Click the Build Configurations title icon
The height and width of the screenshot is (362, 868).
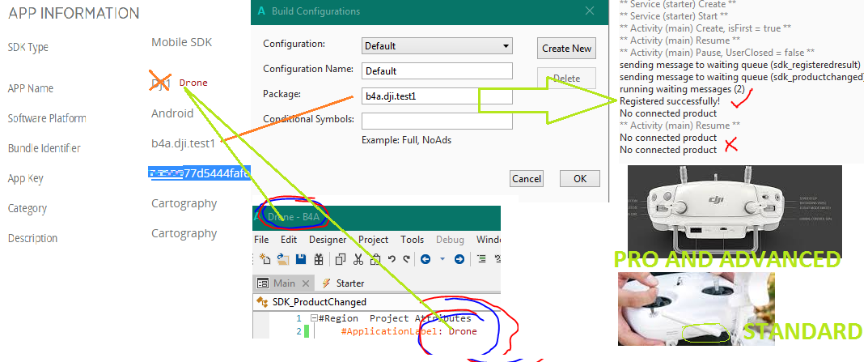pos(261,11)
